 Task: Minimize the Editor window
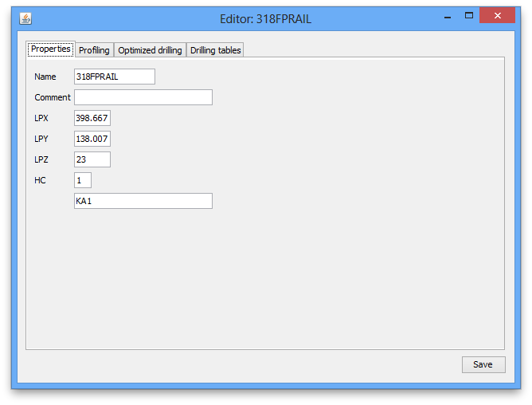pos(448,16)
